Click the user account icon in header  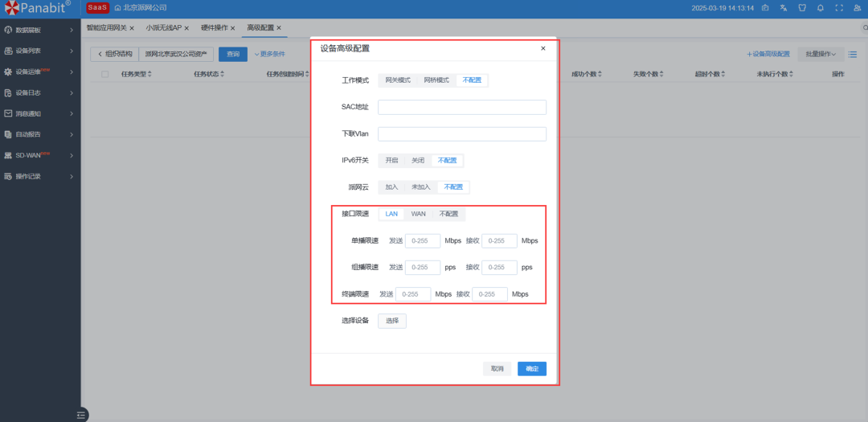[x=858, y=8]
